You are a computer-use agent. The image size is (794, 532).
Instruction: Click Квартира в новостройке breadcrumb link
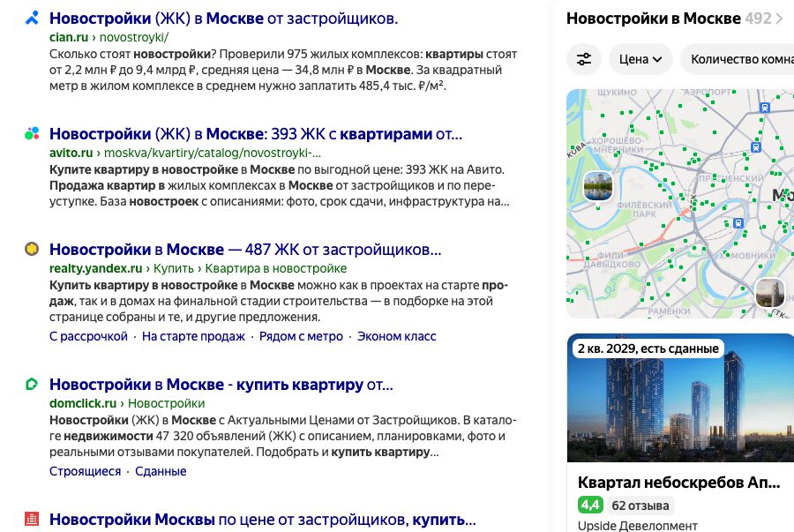(276, 268)
